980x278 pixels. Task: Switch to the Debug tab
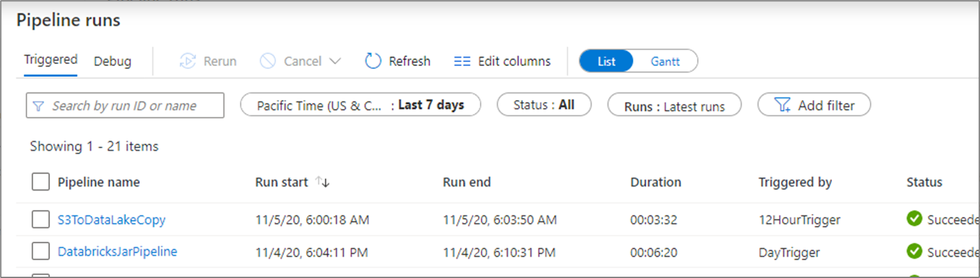(113, 61)
